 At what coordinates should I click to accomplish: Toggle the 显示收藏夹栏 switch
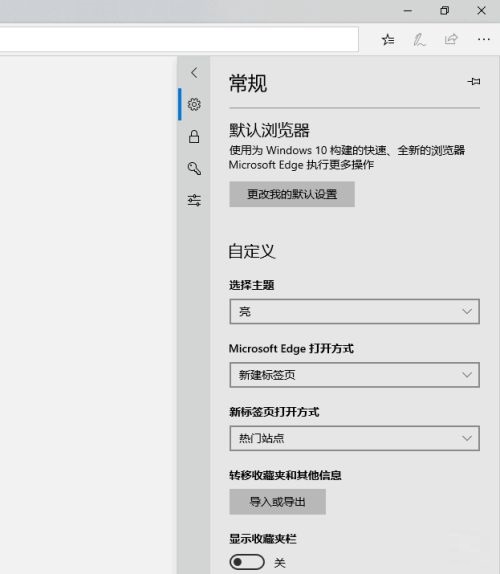(247, 562)
